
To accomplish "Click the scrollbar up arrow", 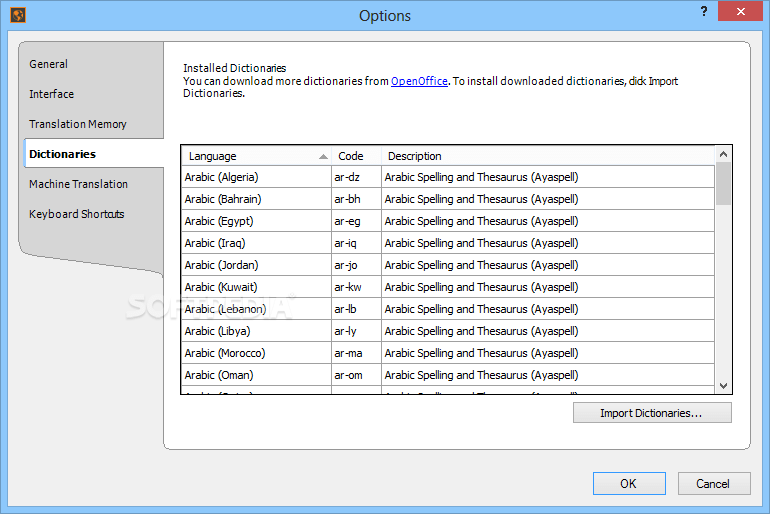I will [723, 154].
